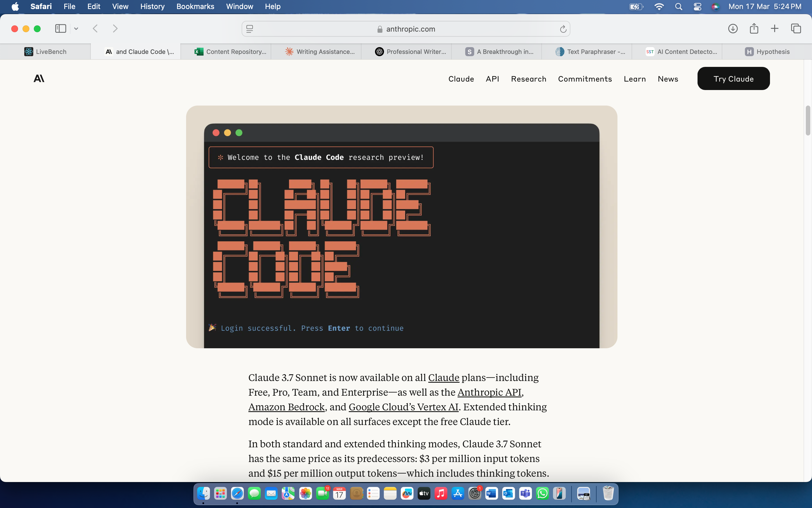812x508 pixels.
Task: Open Spotlight search icon
Action: pos(678,7)
